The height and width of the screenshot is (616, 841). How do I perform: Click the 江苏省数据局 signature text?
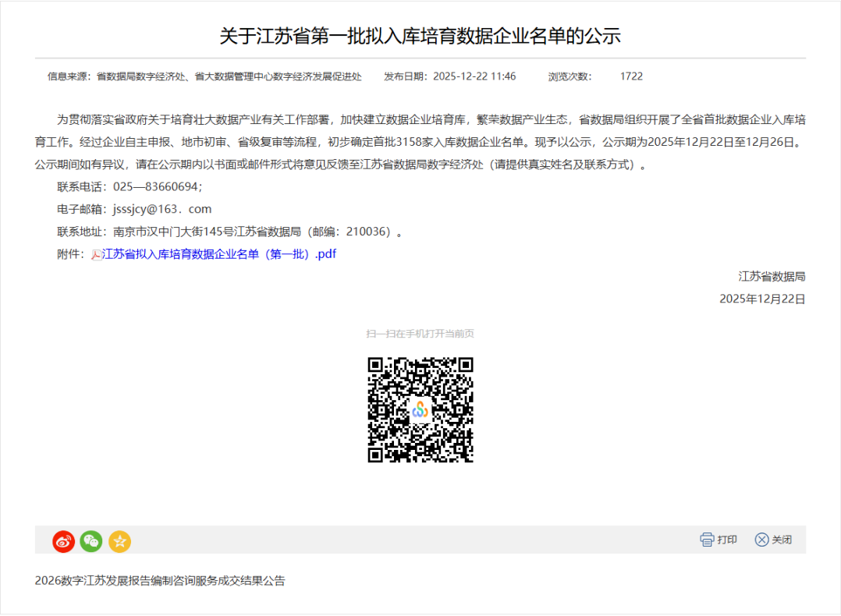point(772,277)
